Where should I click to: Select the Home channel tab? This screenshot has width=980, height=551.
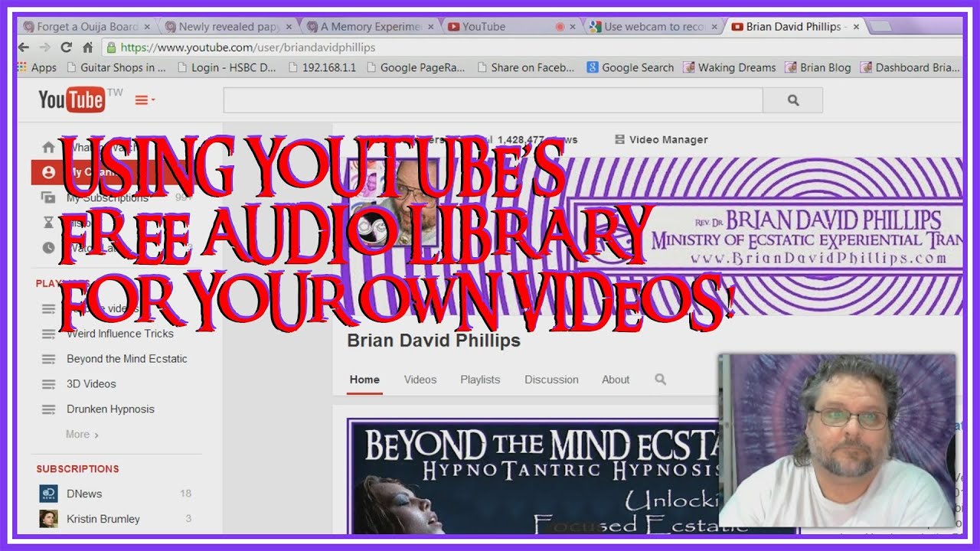[x=364, y=380]
